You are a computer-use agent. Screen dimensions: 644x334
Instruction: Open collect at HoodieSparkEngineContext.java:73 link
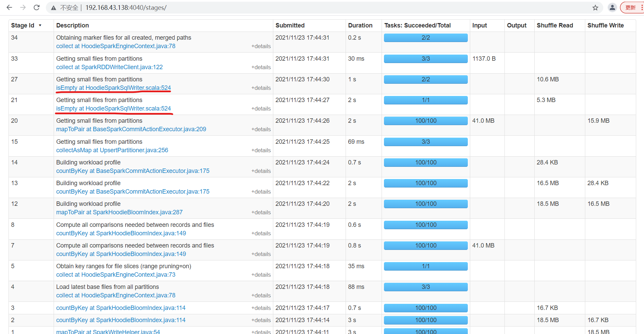pos(116,275)
